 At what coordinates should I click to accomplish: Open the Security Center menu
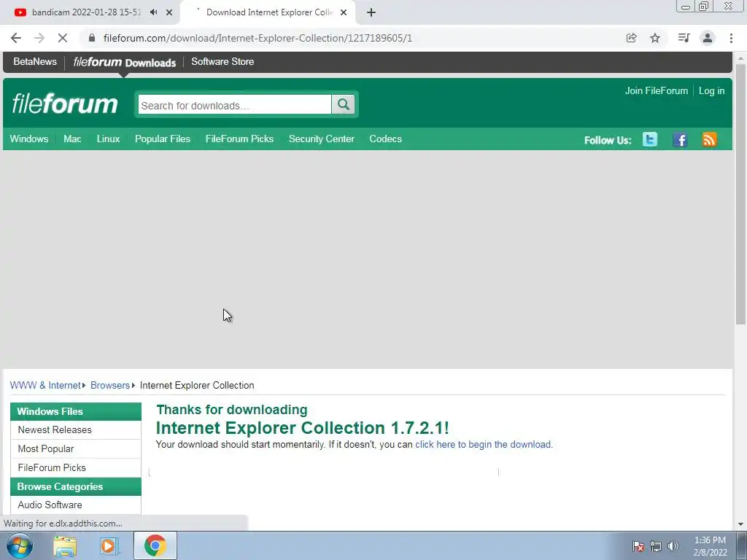coord(322,139)
